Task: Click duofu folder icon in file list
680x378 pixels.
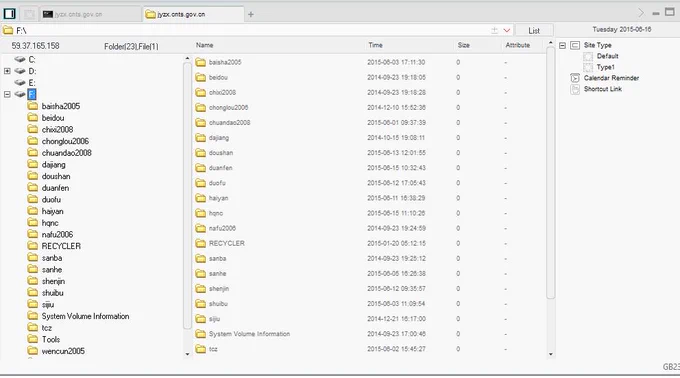Action: (x=200, y=183)
